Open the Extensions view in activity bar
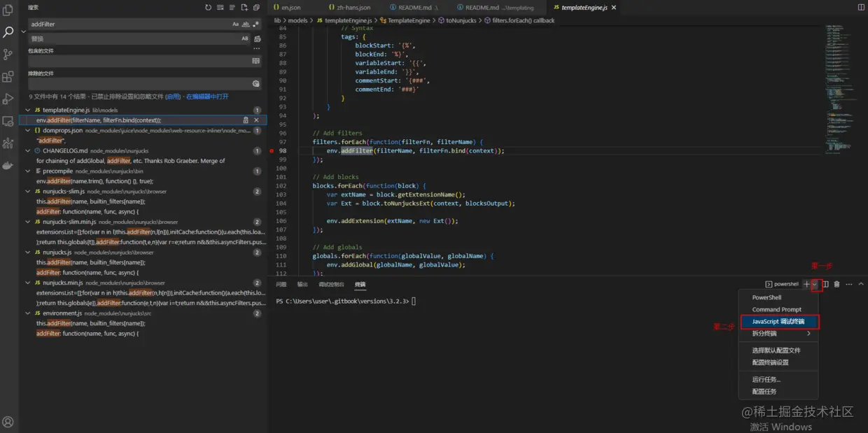Screen dimensions: 868x433 click(8, 77)
